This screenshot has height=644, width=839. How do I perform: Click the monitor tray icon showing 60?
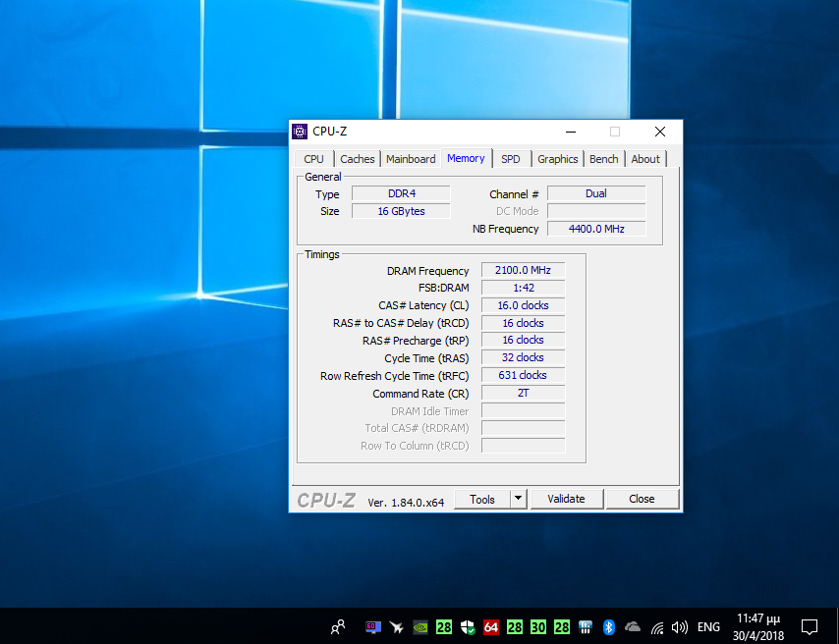pyautogui.click(x=373, y=627)
